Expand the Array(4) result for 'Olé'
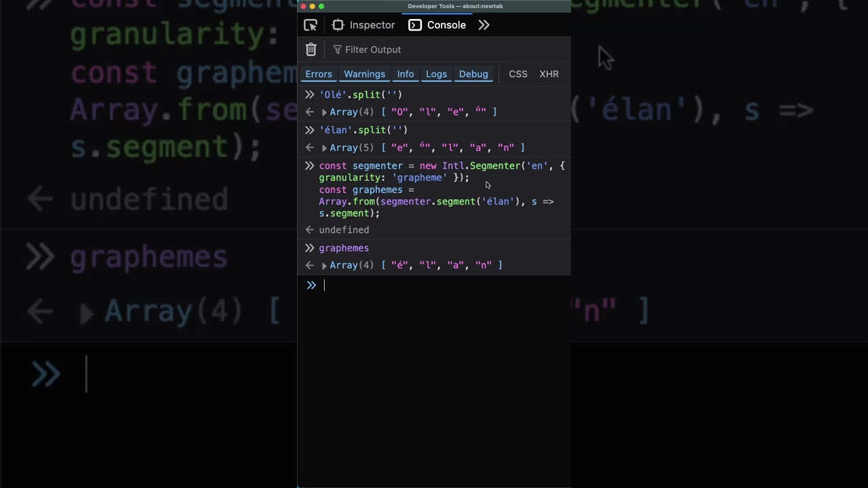This screenshot has height=488, width=868. coord(324,112)
